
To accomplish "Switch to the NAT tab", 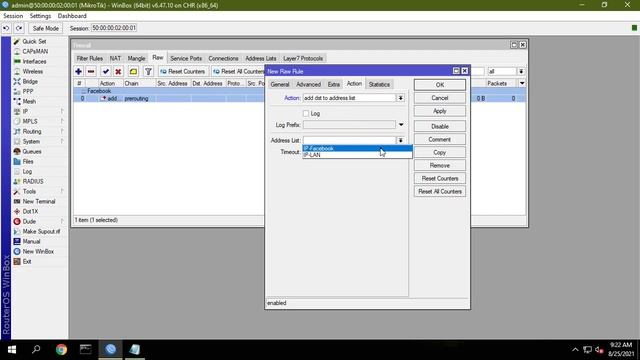I will [115, 58].
